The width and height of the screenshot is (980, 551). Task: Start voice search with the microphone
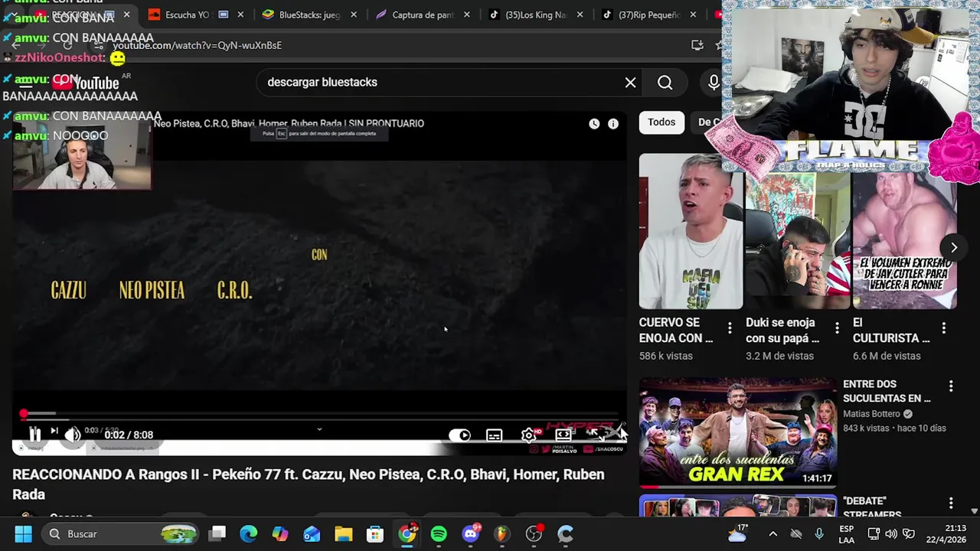(714, 83)
